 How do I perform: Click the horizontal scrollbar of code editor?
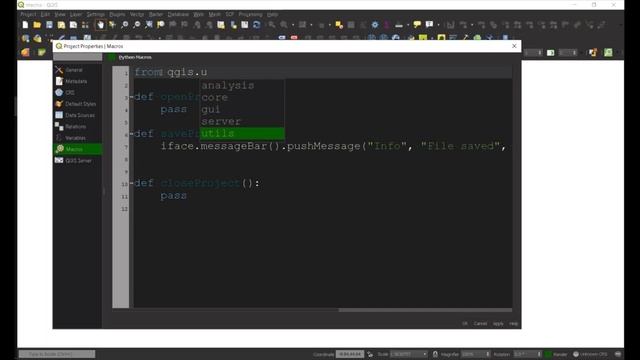425,310
